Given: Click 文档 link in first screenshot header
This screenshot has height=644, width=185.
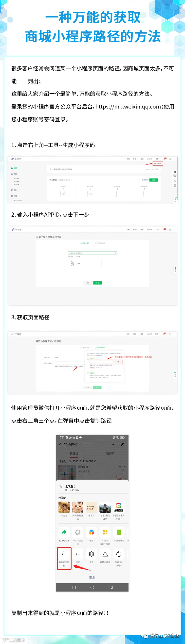Looking at the screenshot, I should (128, 159).
